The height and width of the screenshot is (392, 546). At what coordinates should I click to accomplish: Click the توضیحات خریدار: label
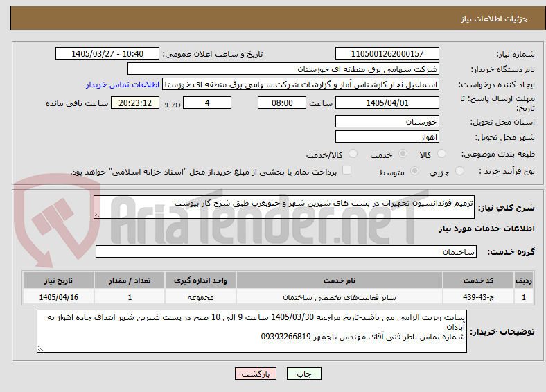point(502,332)
